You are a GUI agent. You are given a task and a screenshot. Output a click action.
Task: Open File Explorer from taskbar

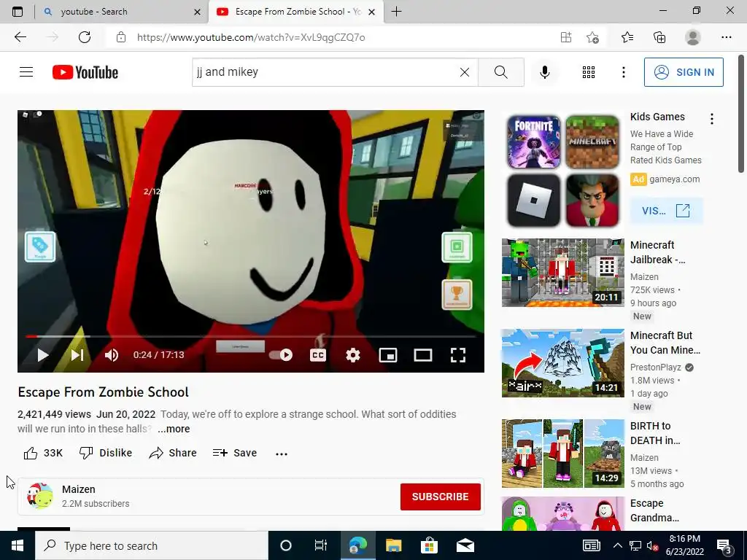393,545
